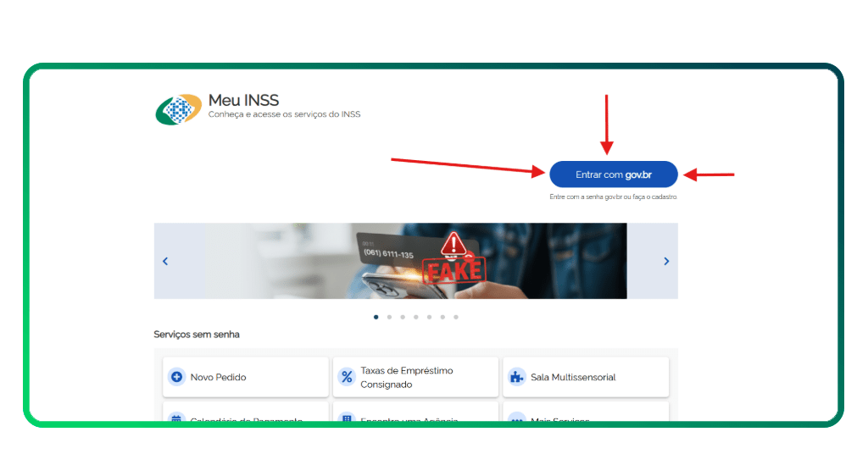This screenshot has height=454, width=868.
Task: Click the puzzle icon for Sala Multissensorial
Action: [x=516, y=377]
